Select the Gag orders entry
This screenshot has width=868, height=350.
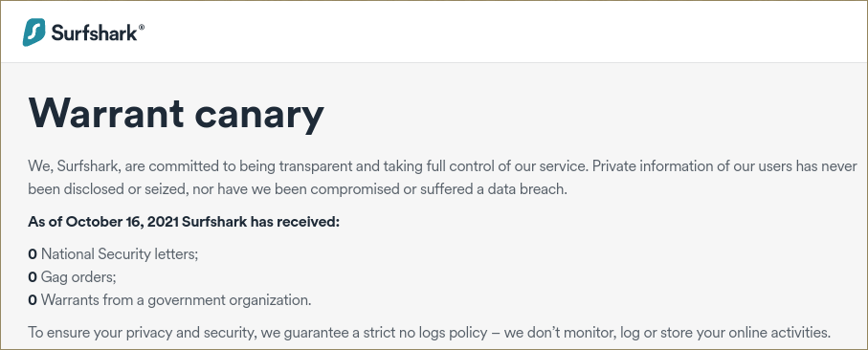[x=72, y=277]
